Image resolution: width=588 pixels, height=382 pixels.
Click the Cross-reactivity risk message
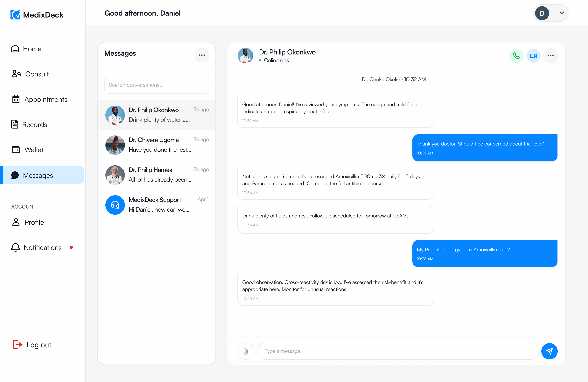(x=335, y=290)
